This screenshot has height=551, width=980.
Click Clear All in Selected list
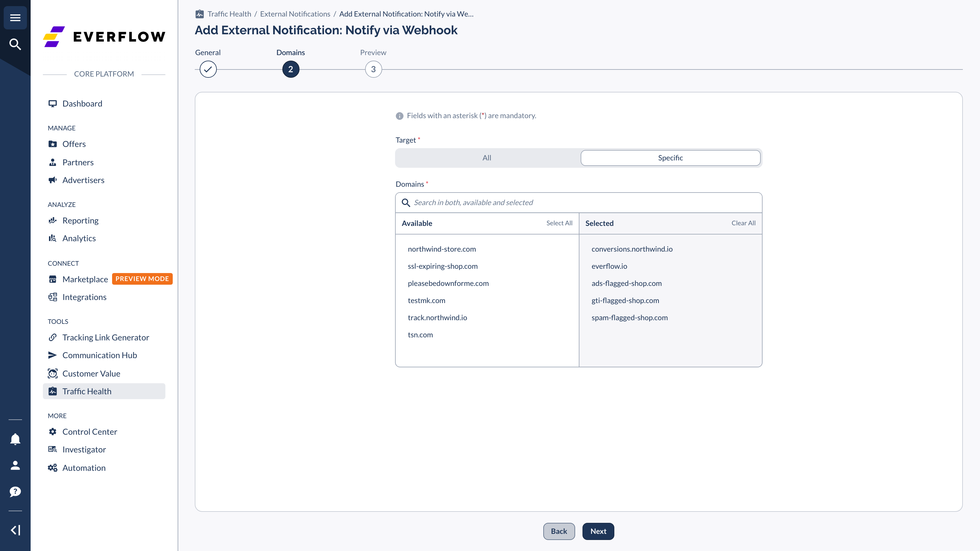coord(743,223)
